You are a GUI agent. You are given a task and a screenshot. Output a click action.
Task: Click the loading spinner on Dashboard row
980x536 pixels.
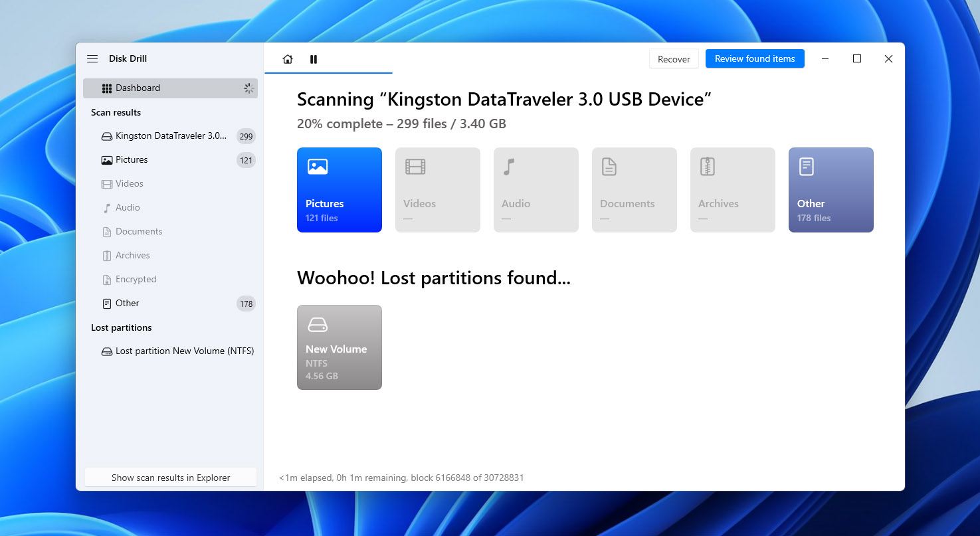coord(248,88)
